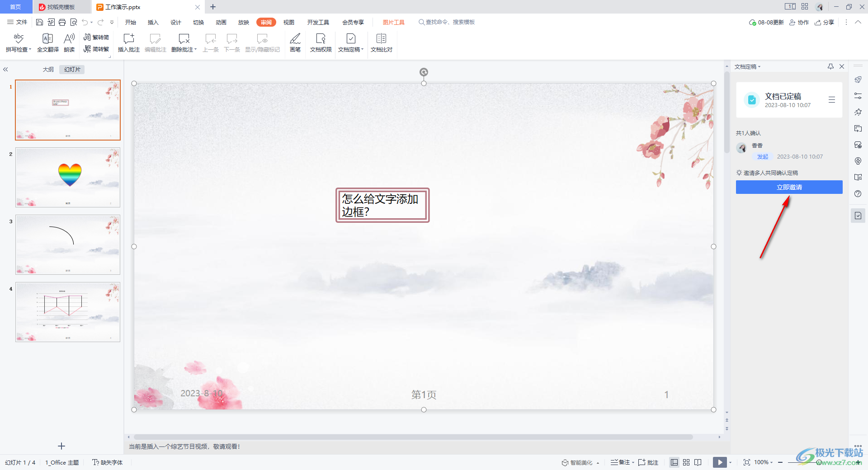The height and width of the screenshot is (470, 868).
Task: Switch to slide sorter view
Action: click(686, 462)
